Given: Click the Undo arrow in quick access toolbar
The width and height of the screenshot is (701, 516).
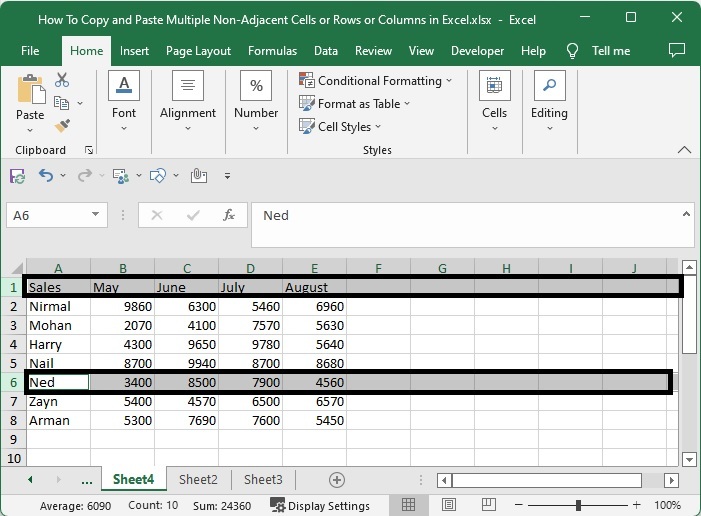Looking at the screenshot, I should [x=46, y=176].
